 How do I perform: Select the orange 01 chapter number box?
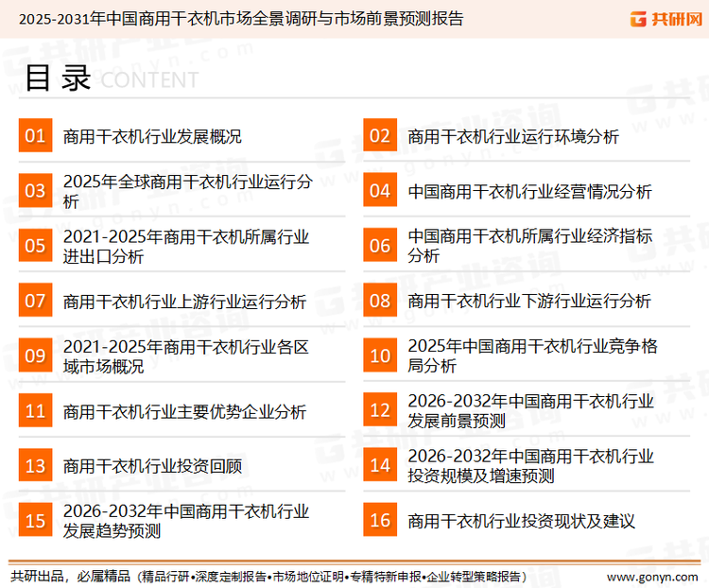coord(35,136)
